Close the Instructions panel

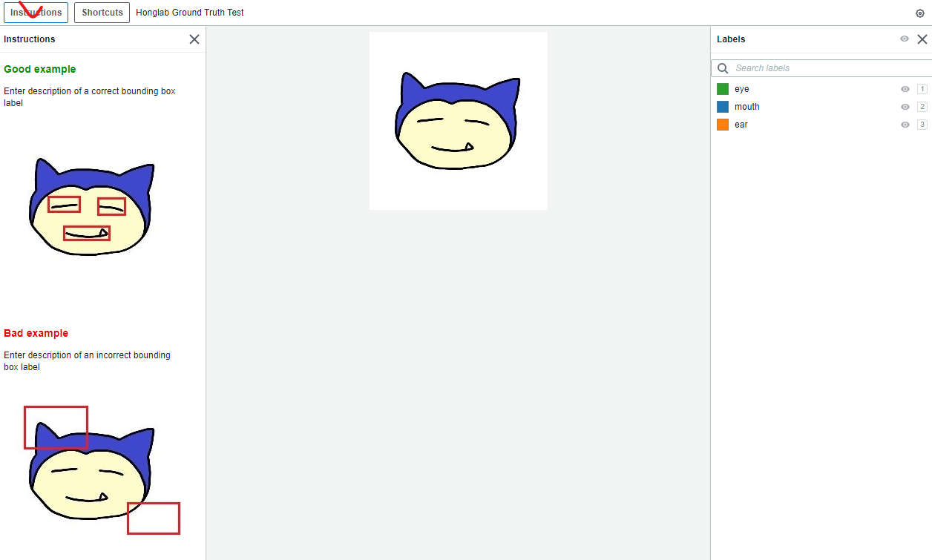tap(194, 39)
